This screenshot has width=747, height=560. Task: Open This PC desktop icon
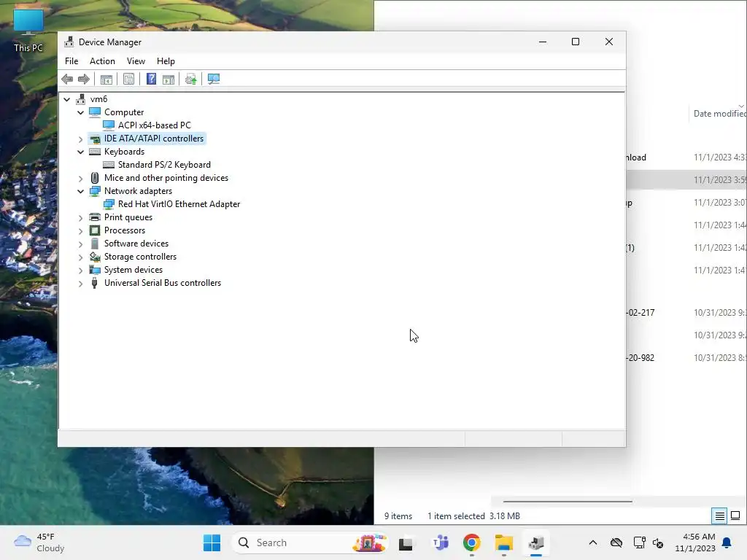28,31
